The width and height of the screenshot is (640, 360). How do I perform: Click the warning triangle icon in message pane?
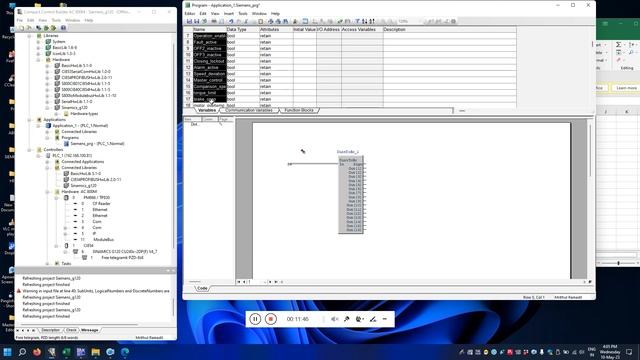click(x=18, y=291)
